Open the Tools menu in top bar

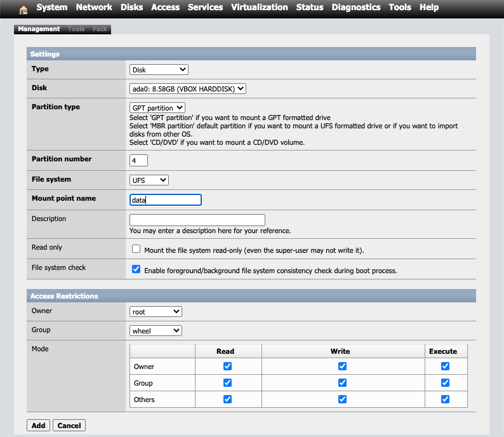(400, 8)
